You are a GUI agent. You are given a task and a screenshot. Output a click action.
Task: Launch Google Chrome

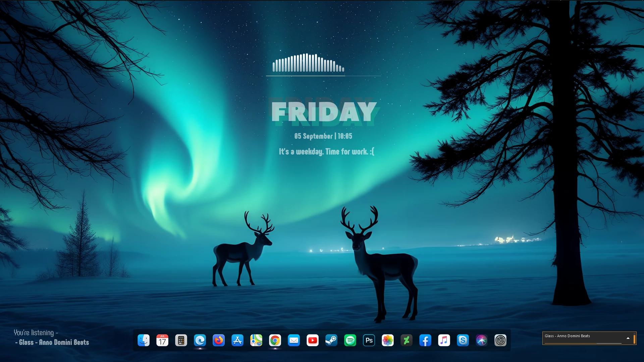275,340
